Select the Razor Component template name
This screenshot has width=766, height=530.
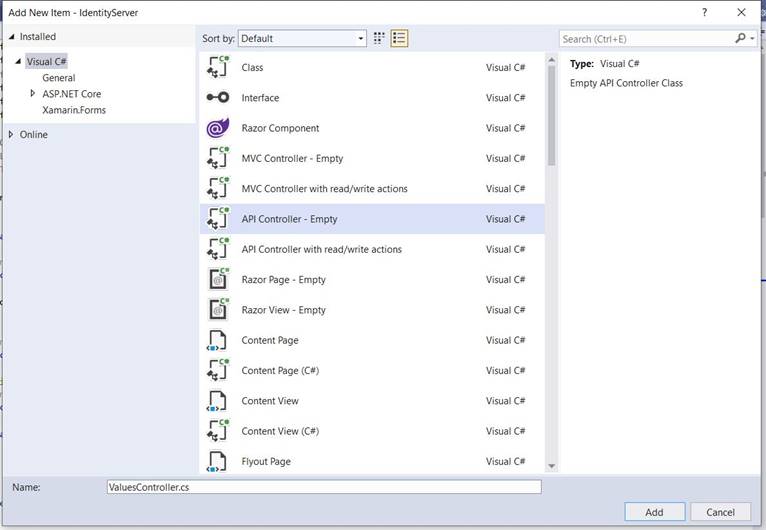click(280, 128)
